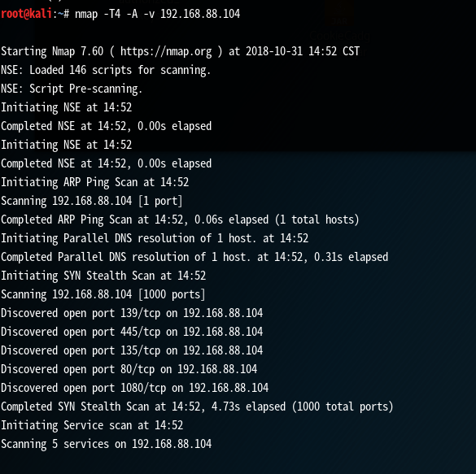Click 'Initiating ARP Ping Scan' line
Viewport: 476px width, 474px height.
(x=94, y=183)
